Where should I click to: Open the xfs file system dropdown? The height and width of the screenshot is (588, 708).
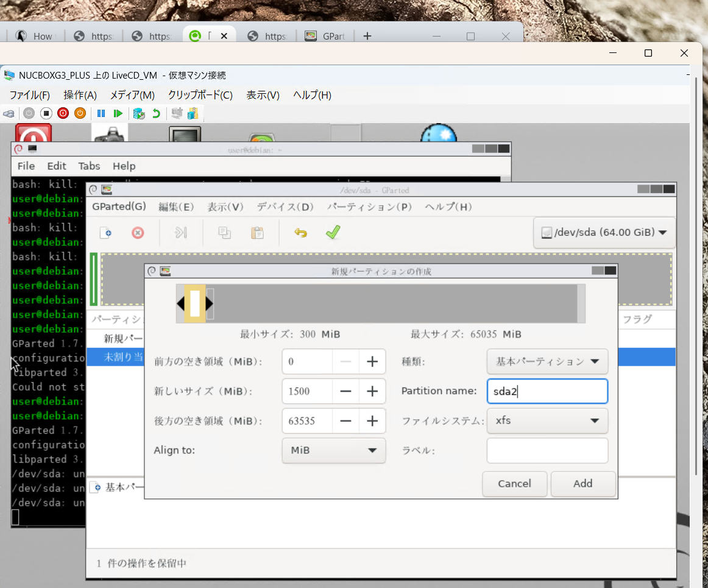click(x=547, y=420)
